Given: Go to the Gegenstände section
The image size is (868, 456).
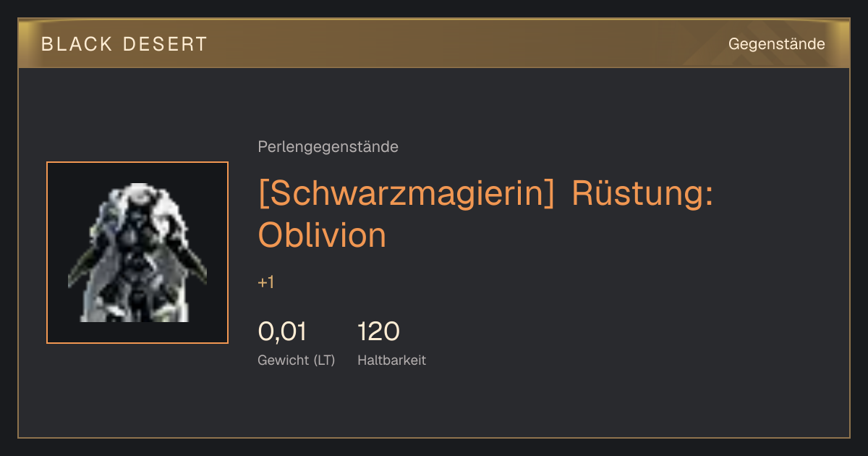Looking at the screenshot, I should click(x=776, y=44).
